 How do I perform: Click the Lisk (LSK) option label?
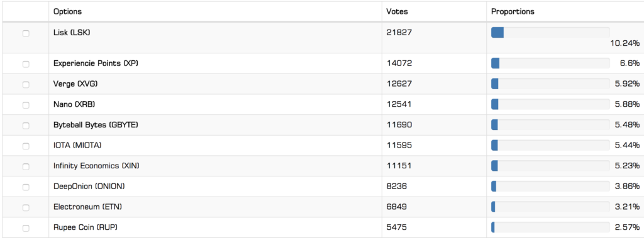click(x=72, y=33)
